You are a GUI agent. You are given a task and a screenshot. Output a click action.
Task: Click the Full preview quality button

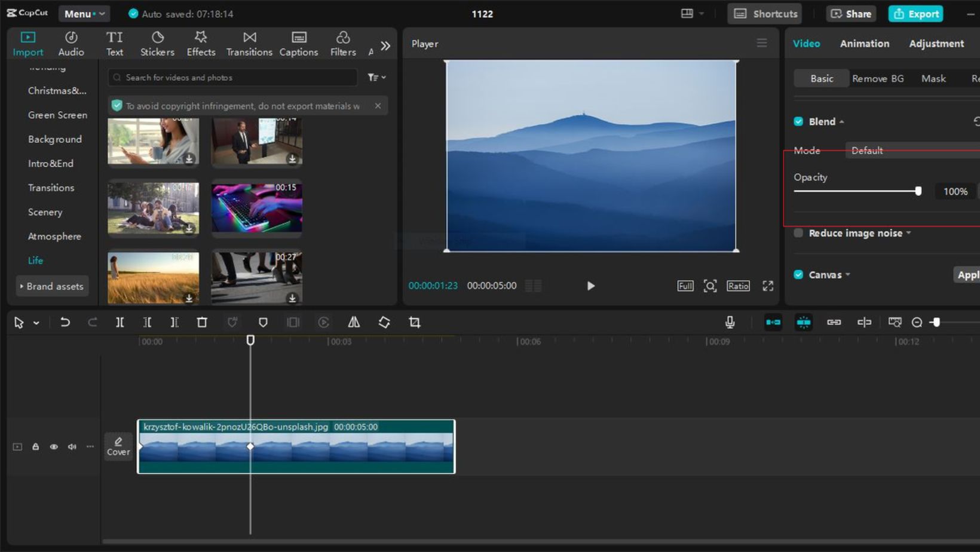click(x=685, y=286)
